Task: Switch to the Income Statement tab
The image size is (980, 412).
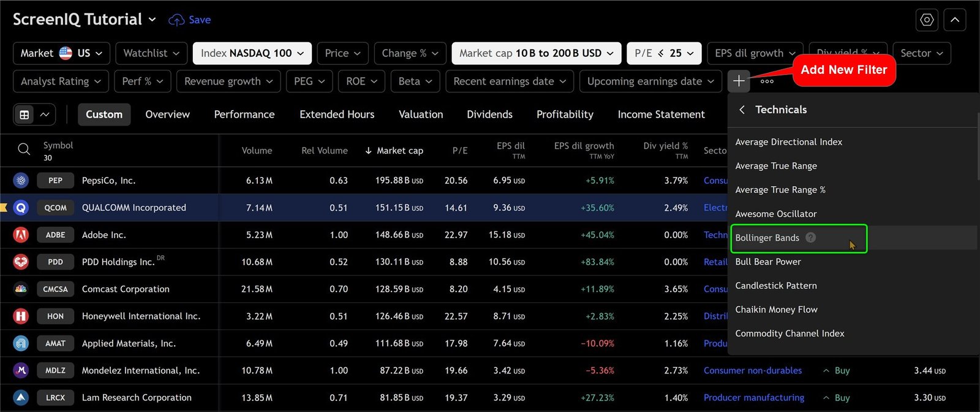Action: 661,114
